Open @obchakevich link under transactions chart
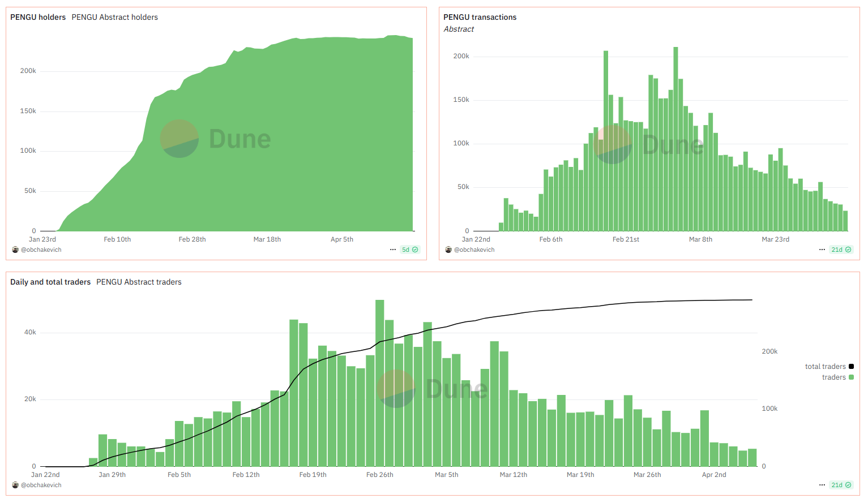This screenshot has height=503, width=868. (474, 250)
